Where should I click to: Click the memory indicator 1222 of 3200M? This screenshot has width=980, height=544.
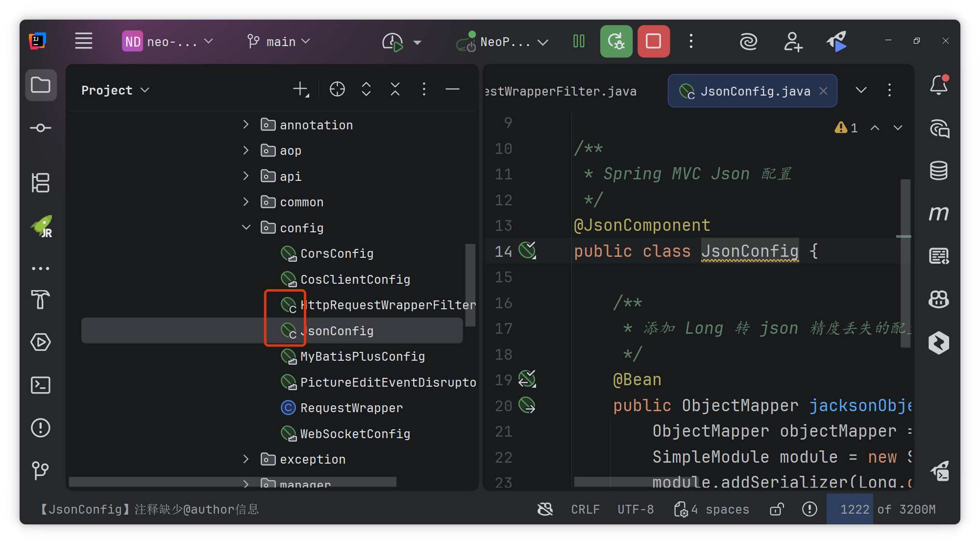[x=887, y=510]
